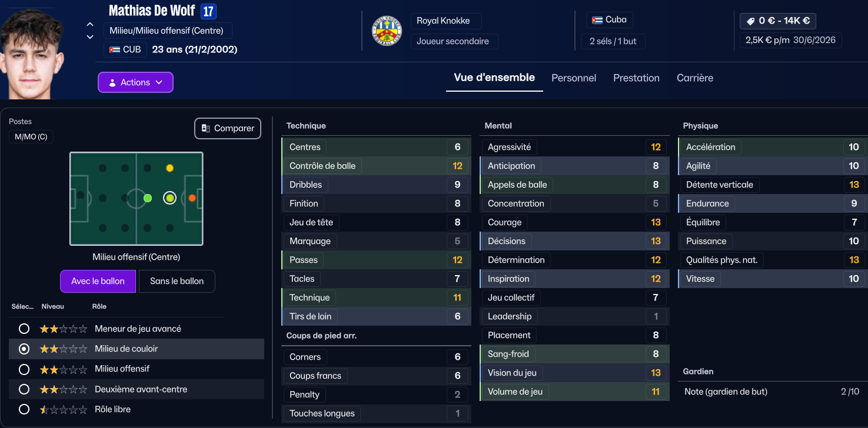Click the Contrôle de balle attribute
The width and height of the screenshot is (868, 428).
(x=322, y=166)
